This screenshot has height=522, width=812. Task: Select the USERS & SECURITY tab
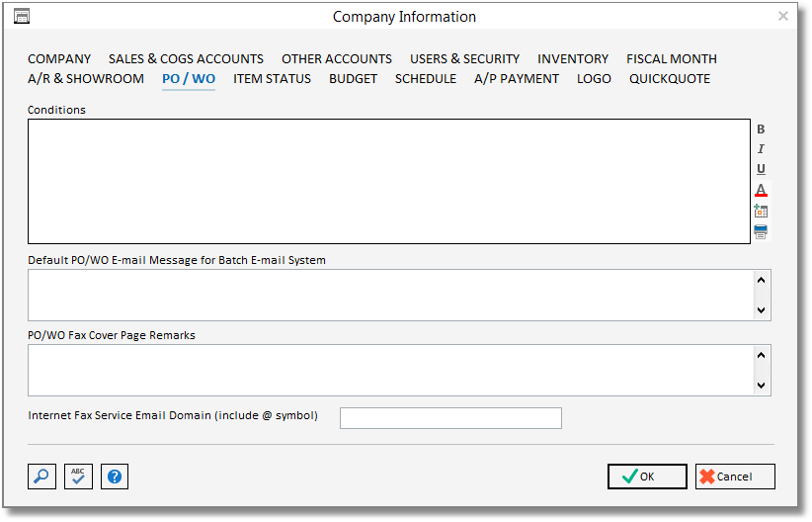pyautogui.click(x=464, y=58)
